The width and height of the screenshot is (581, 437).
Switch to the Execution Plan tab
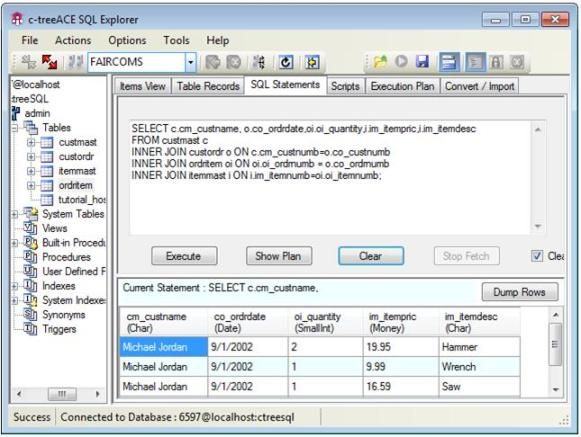point(402,86)
